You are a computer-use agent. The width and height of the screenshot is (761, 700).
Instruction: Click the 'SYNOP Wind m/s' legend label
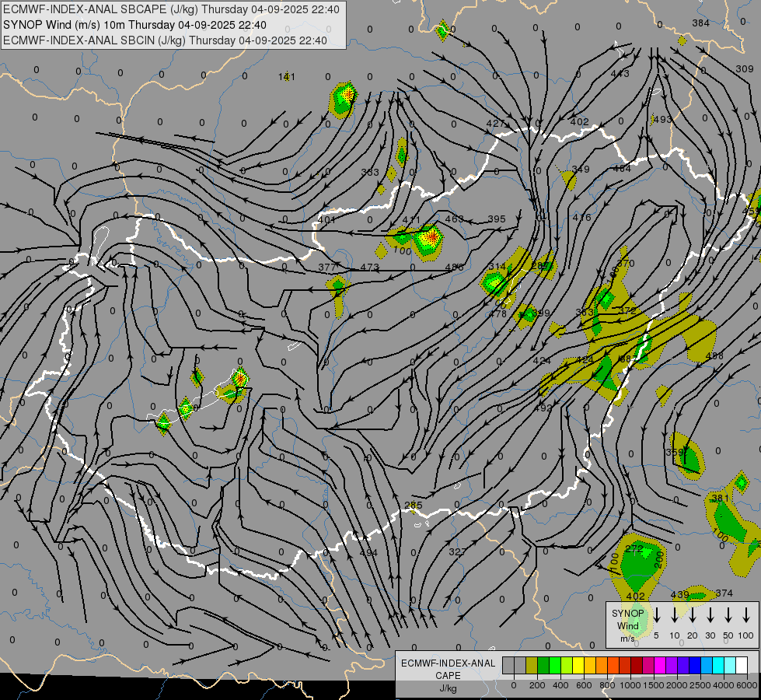(627, 625)
